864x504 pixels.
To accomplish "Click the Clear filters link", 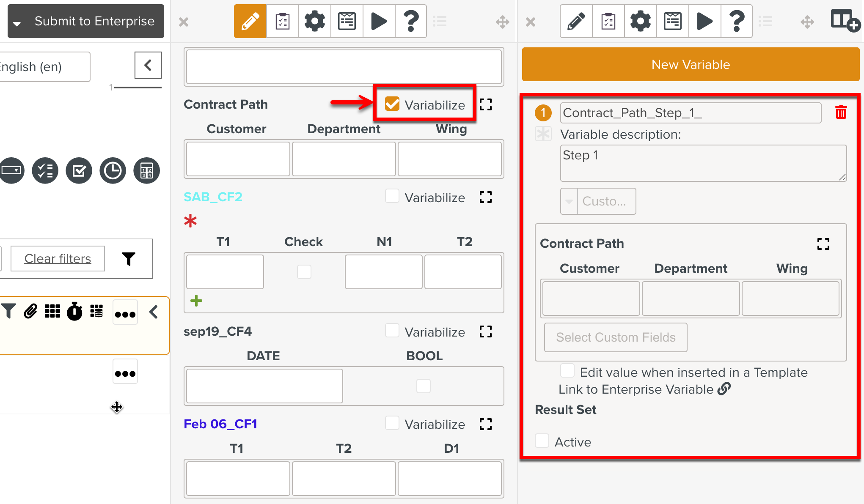I will click(x=58, y=258).
